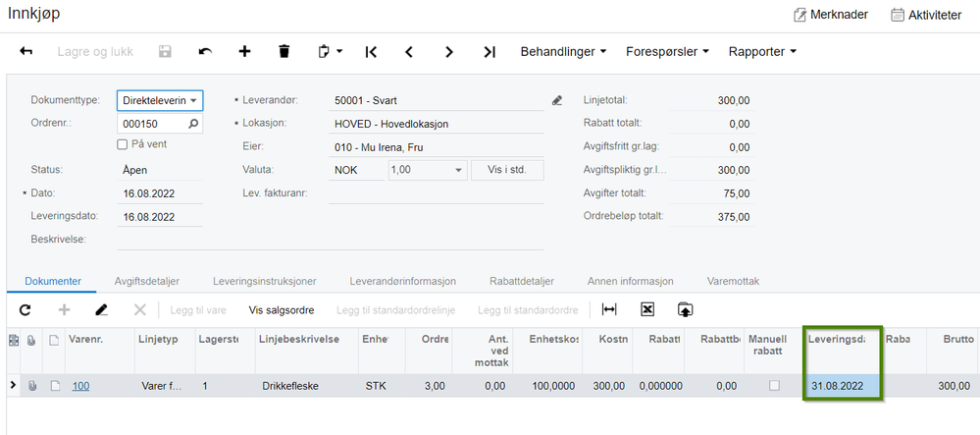The height and width of the screenshot is (435, 980).
Task: Switch to the Annen informasjon tab
Action: (x=631, y=282)
